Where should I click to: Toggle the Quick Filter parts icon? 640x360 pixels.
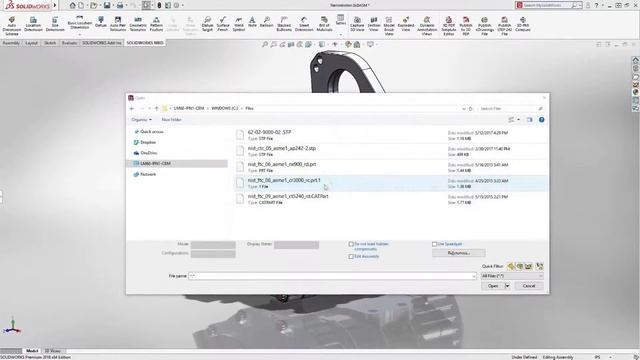511,266
